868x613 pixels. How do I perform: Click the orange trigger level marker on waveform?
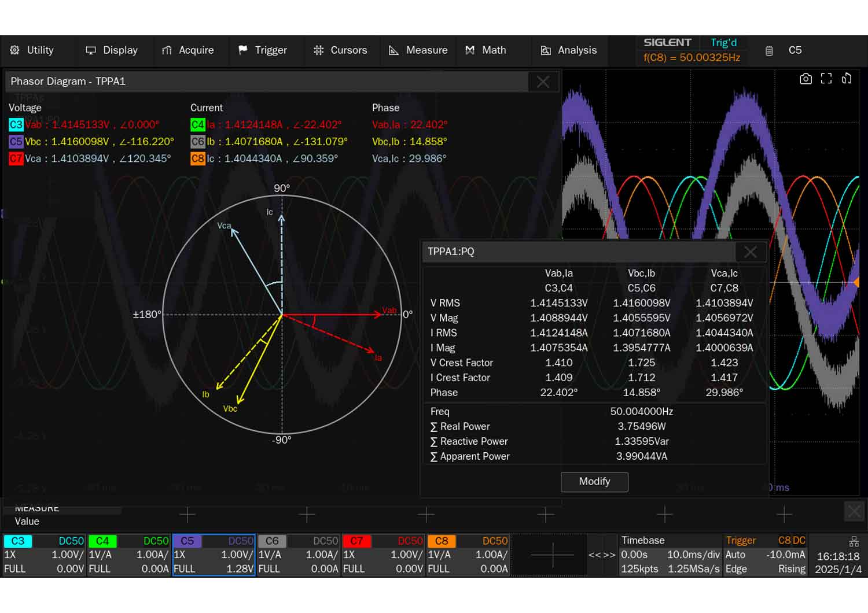856,282
